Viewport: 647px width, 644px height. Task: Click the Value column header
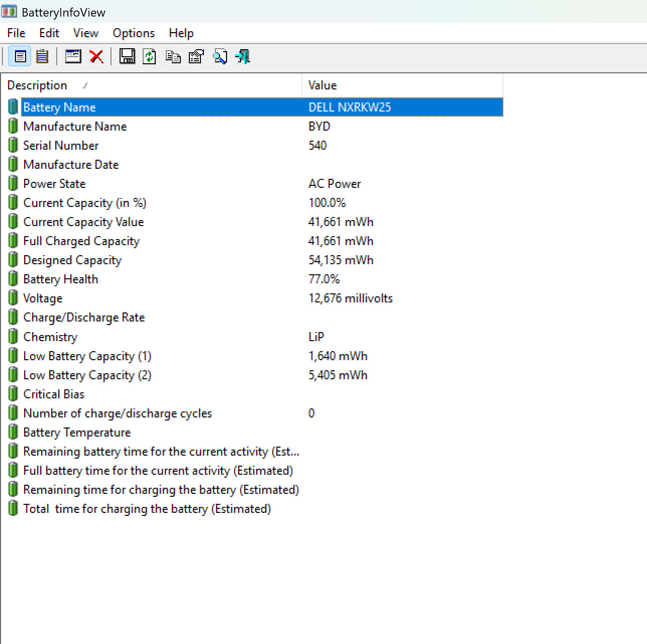point(402,85)
